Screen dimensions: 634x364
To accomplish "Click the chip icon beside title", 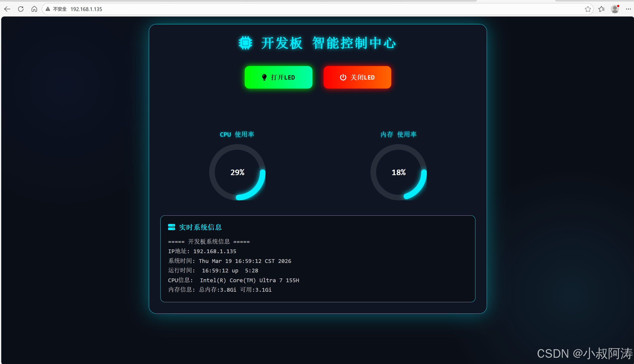I will coord(245,43).
